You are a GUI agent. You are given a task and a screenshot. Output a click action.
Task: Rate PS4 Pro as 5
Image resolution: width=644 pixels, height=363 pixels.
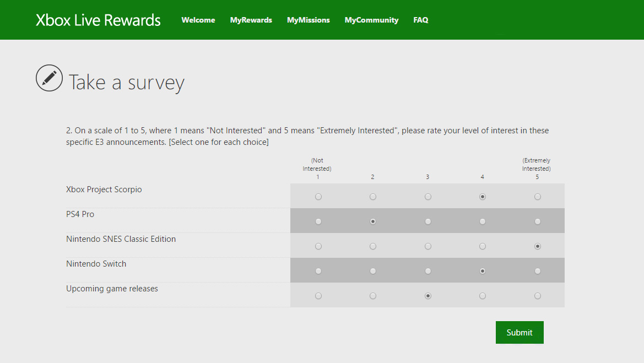[538, 222]
